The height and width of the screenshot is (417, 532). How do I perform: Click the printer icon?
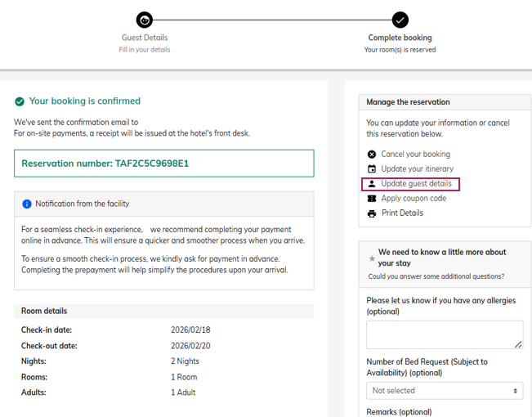click(x=372, y=213)
